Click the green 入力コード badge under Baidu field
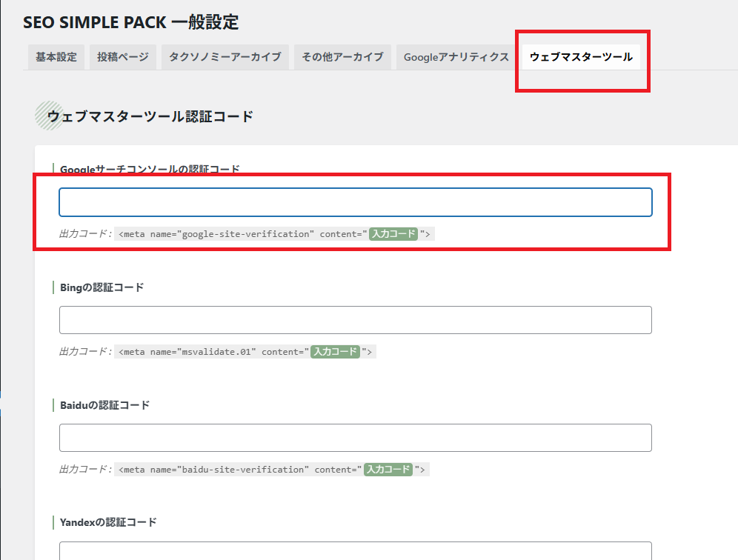This screenshot has width=738, height=560. point(388,470)
